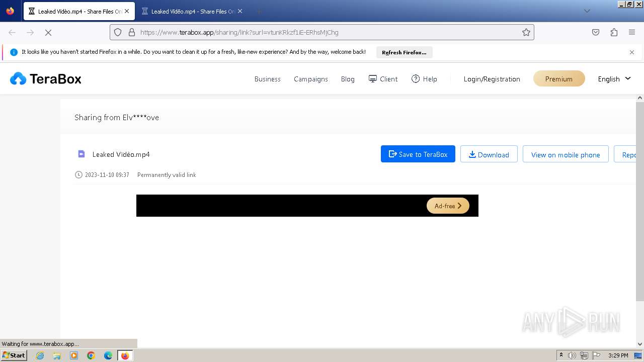The image size is (644, 362).
Task: Close the second Leaked Video tab
Action: point(240,11)
